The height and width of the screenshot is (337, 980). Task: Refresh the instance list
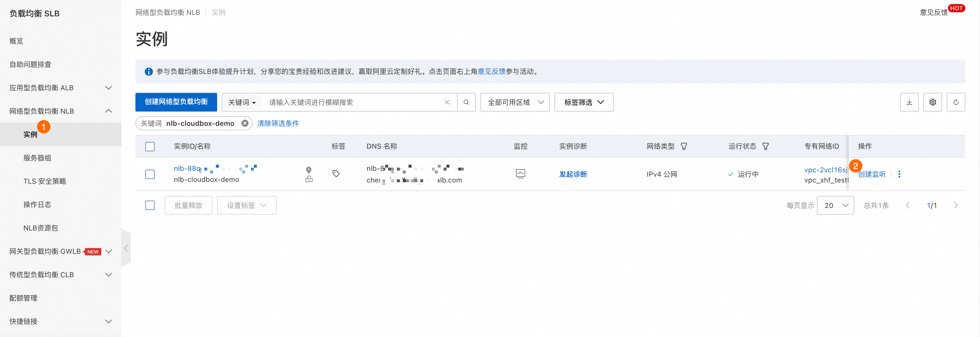pyautogui.click(x=956, y=102)
